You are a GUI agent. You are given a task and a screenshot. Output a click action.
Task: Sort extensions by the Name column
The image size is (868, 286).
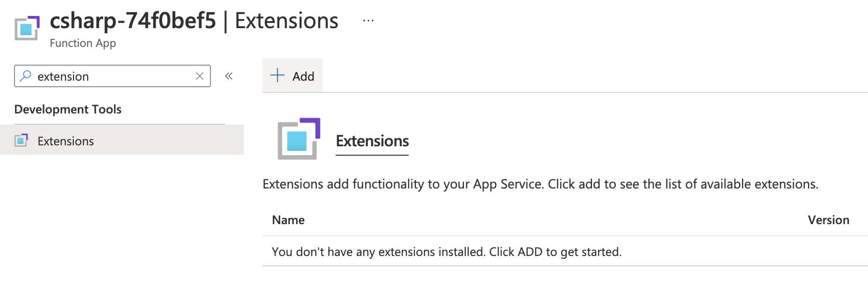pyautogui.click(x=288, y=219)
